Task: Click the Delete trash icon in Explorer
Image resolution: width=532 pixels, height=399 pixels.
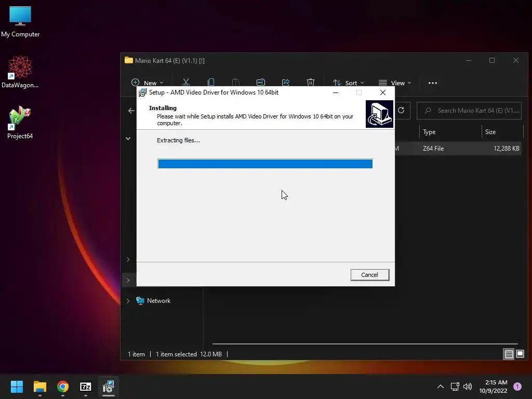Action: 311,83
